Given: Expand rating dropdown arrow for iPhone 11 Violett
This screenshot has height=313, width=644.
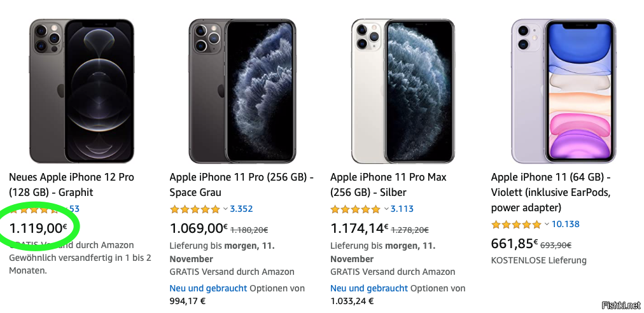Looking at the screenshot, I should coord(547,224).
